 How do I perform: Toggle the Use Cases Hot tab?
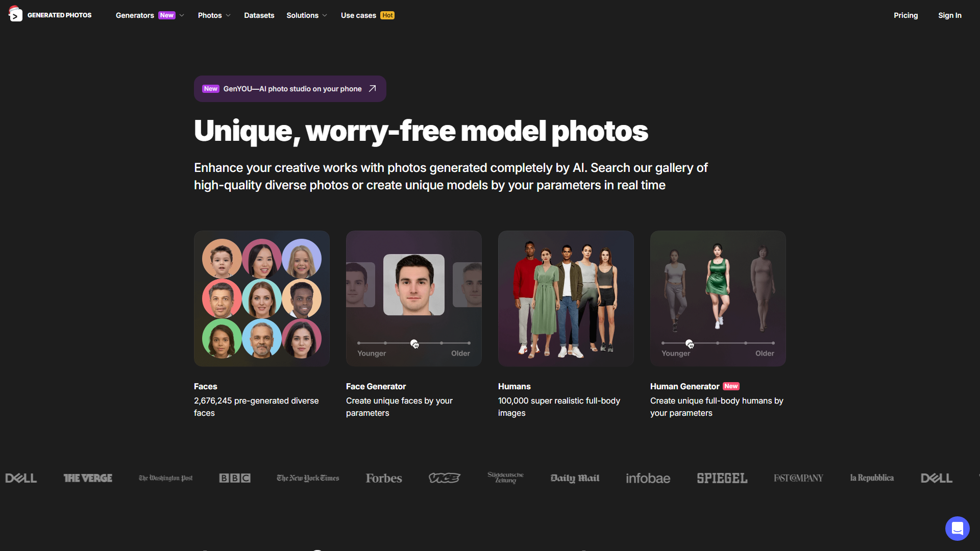click(367, 15)
